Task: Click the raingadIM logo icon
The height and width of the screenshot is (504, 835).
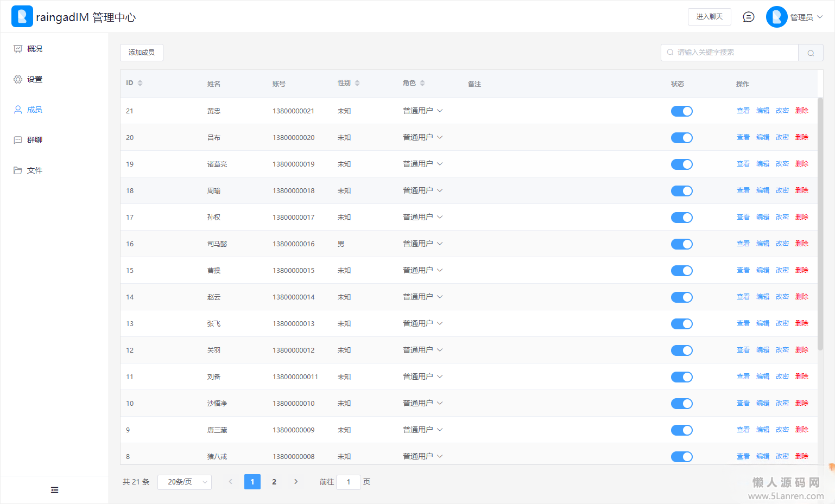Action: click(x=22, y=17)
